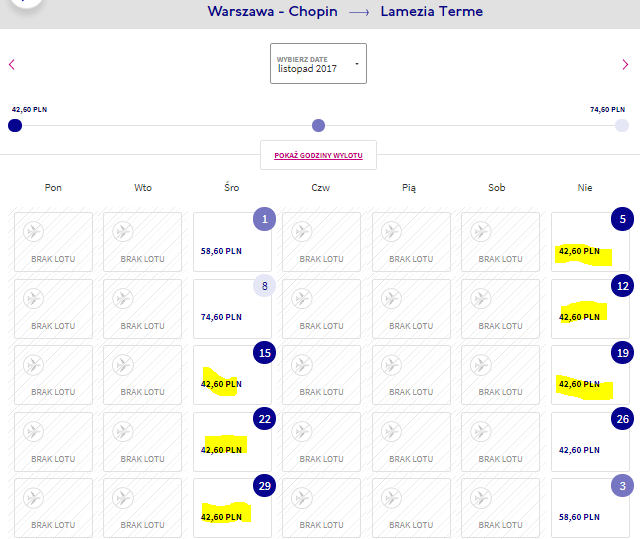Click the no-flight plane icon in first Thursday cell
The image size is (640, 539).
(302, 231)
